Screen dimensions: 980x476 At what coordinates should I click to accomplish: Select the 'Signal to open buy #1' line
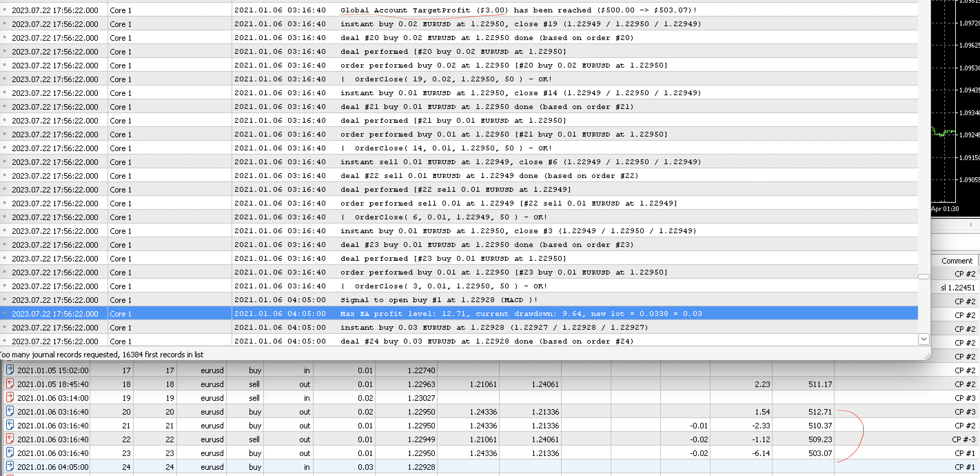coord(459,300)
